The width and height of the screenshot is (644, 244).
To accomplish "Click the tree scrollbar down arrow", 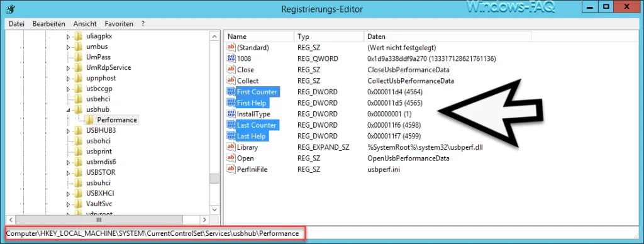I will tap(214, 209).
